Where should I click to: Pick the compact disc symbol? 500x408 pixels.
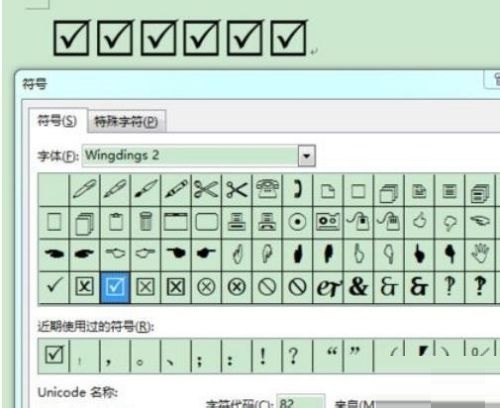pyautogui.click(x=297, y=222)
